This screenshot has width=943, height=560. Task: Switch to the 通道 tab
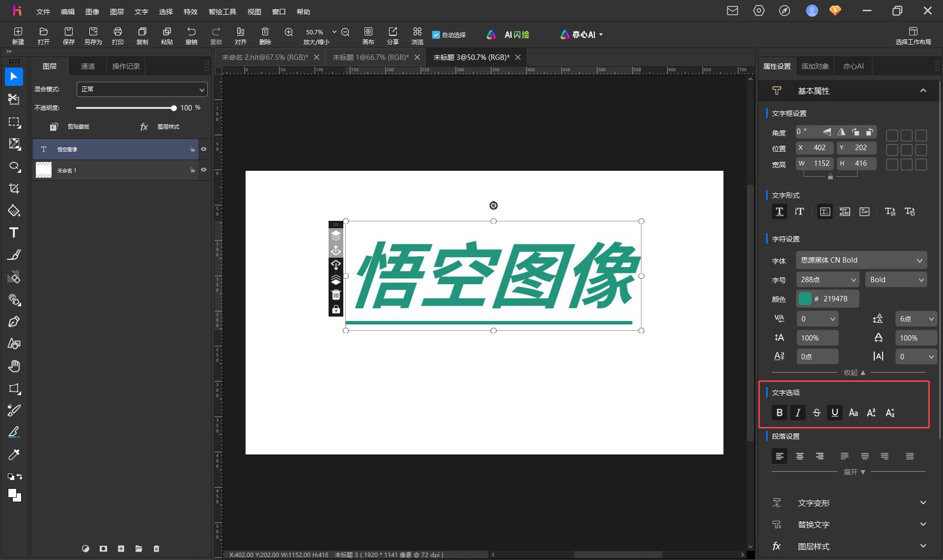click(88, 66)
